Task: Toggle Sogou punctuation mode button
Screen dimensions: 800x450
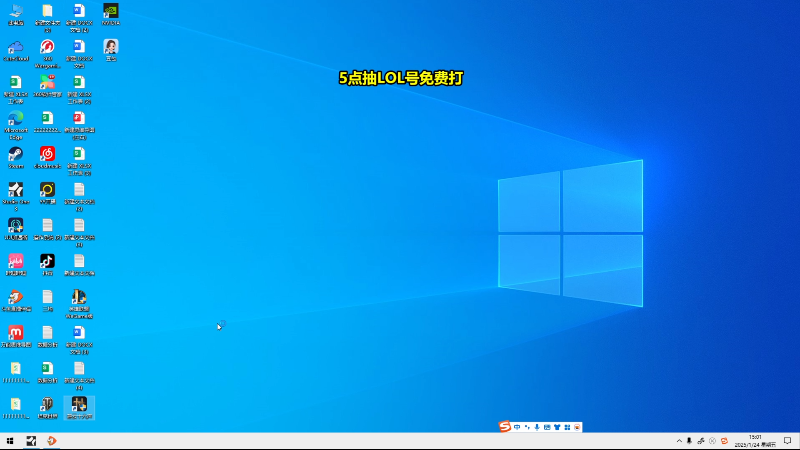Action: 527,427
